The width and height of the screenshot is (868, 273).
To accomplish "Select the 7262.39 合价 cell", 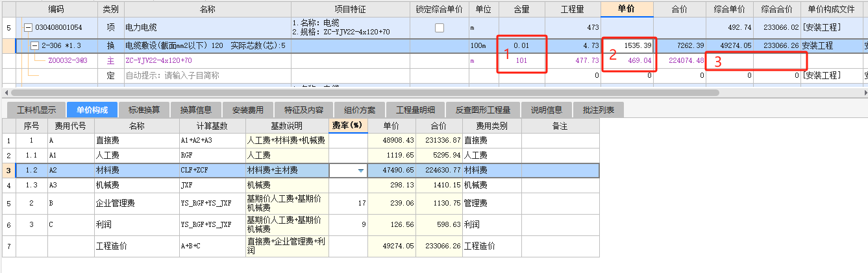I will [680, 46].
